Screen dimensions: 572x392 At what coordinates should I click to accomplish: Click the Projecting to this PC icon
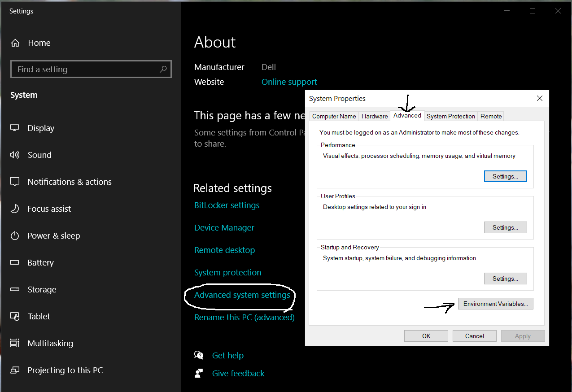click(15, 370)
